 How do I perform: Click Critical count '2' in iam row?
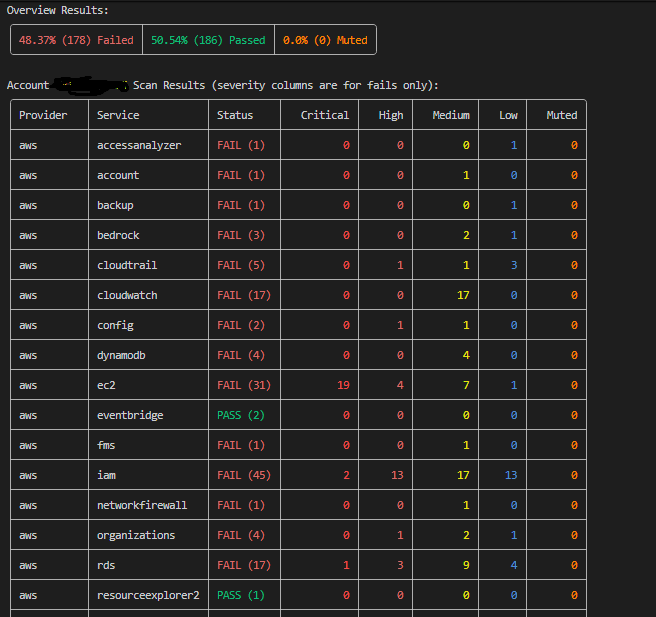point(346,475)
